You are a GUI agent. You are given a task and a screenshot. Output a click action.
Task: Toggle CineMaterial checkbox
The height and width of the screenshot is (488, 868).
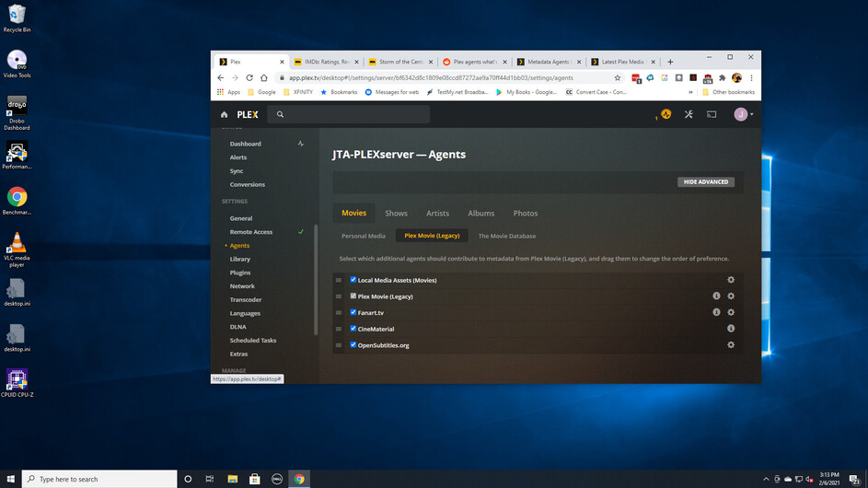353,329
